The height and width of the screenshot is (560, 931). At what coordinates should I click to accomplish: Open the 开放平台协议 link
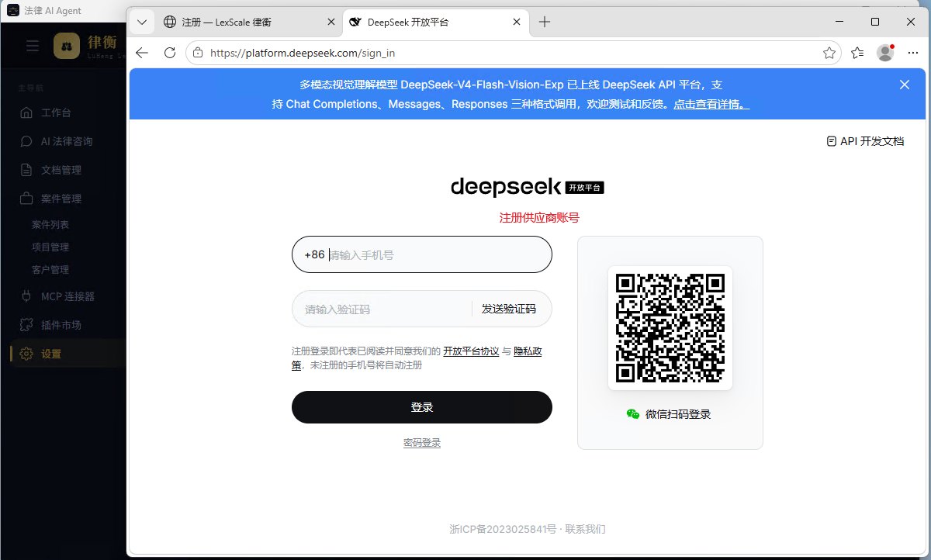[x=471, y=351]
